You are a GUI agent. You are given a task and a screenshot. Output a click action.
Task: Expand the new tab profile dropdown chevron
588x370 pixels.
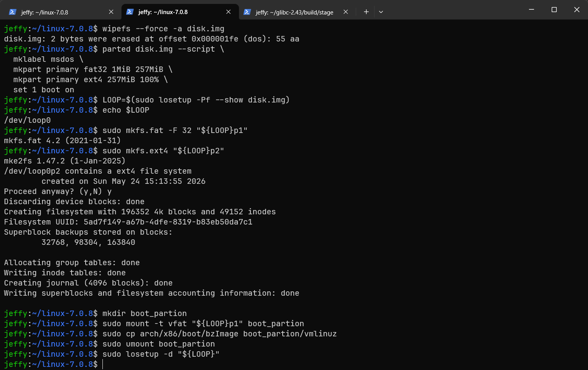pyautogui.click(x=381, y=12)
